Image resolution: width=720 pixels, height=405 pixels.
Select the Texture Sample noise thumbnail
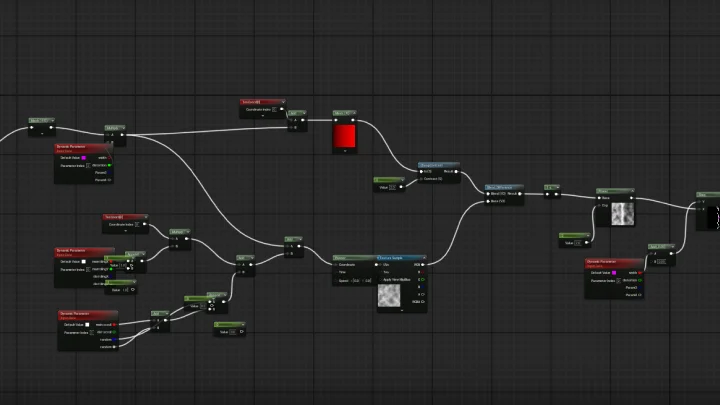(389, 295)
